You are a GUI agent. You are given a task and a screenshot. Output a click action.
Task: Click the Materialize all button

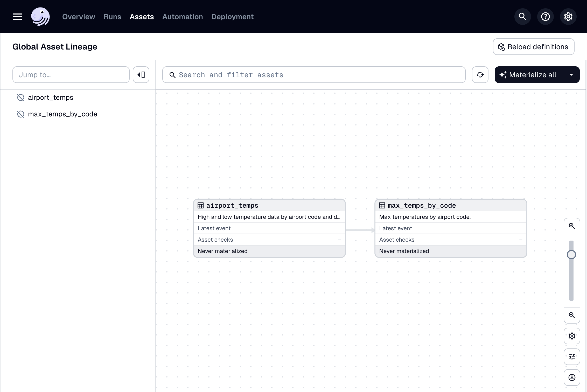pos(529,75)
